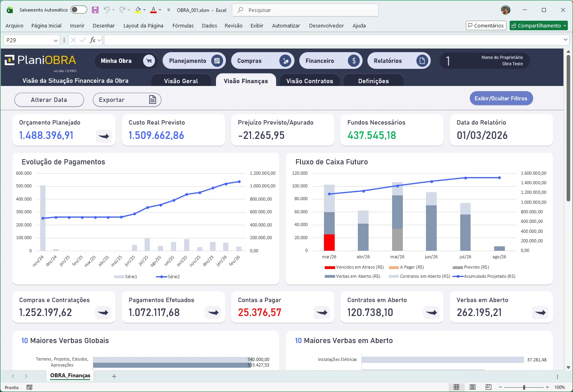Viewport: 573px width, 392px height.
Task: Open the Layout da Página tab
Action: tap(143, 25)
